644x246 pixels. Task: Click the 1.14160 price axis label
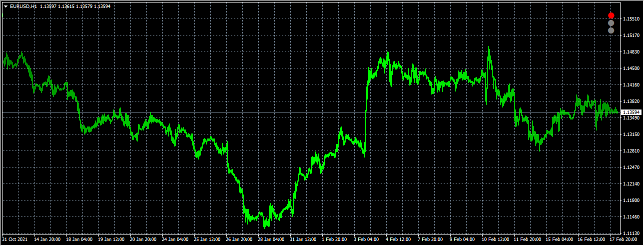[631, 85]
